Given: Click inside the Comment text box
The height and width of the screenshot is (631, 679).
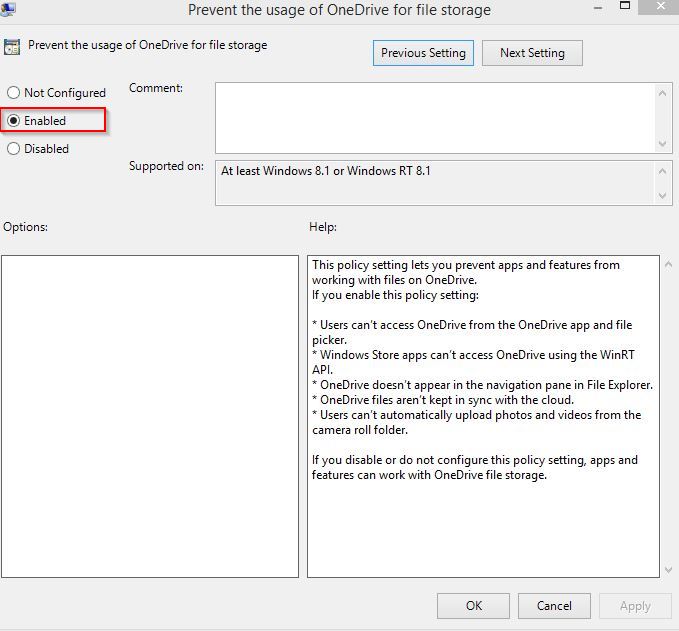Looking at the screenshot, I should pyautogui.click(x=435, y=118).
